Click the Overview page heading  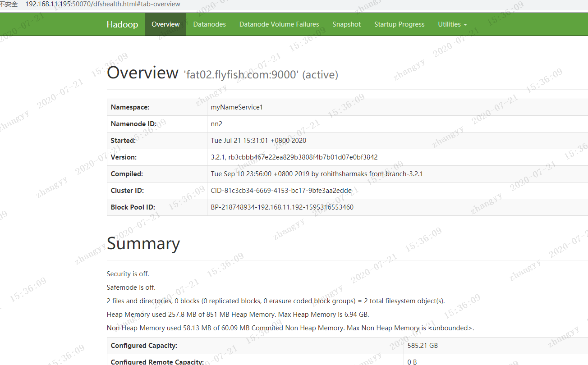click(x=142, y=73)
